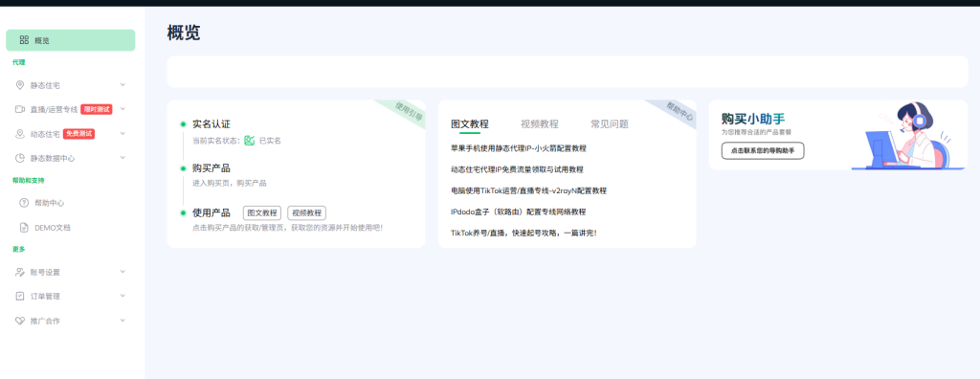Image resolution: width=980 pixels, height=379 pixels.
Task: Open TikTok养号/直播，快速起号攻略 article
Action: click(523, 233)
